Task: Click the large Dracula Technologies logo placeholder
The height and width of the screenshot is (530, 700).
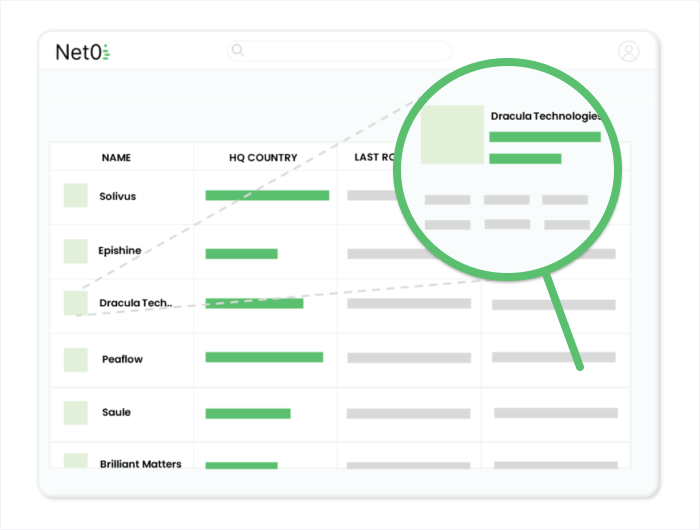Action: [x=452, y=134]
